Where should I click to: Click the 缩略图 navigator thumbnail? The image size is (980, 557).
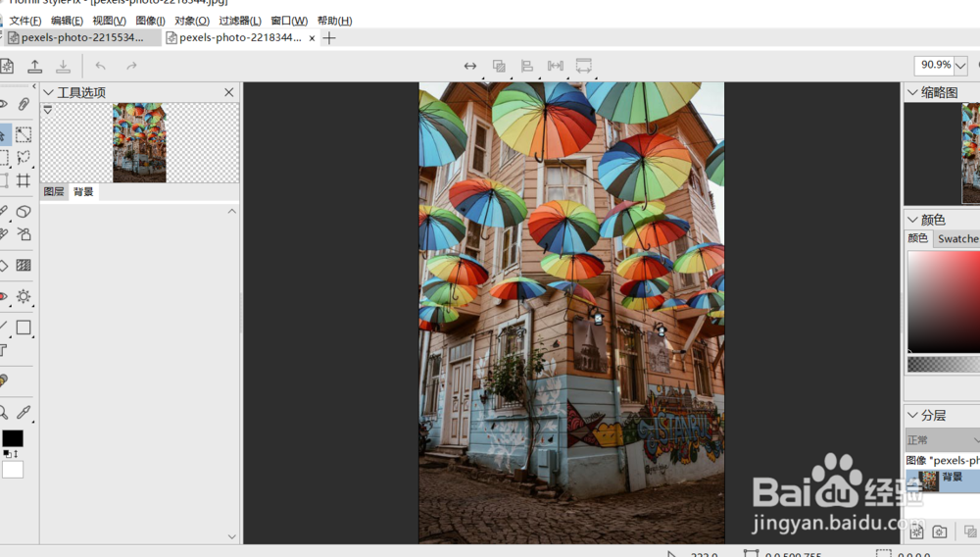coord(970,153)
